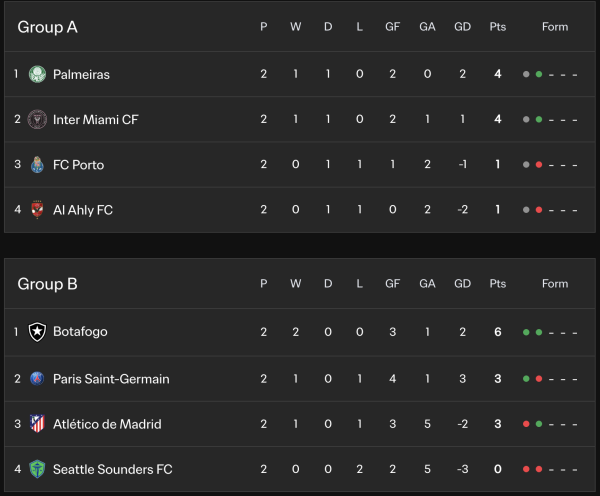Click the Seattle Sounders FC crest icon
Image resolution: width=600 pixels, height=496 pixels.
(x=37, y=469)
